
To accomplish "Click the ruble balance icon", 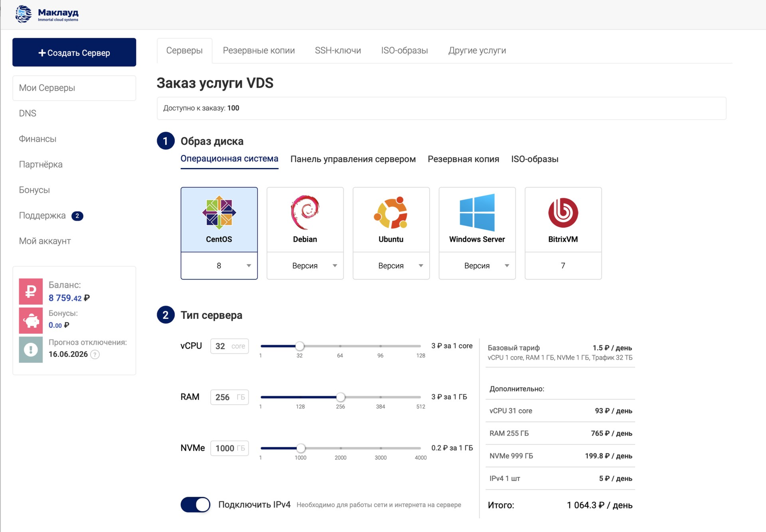I will click(31, 291).
